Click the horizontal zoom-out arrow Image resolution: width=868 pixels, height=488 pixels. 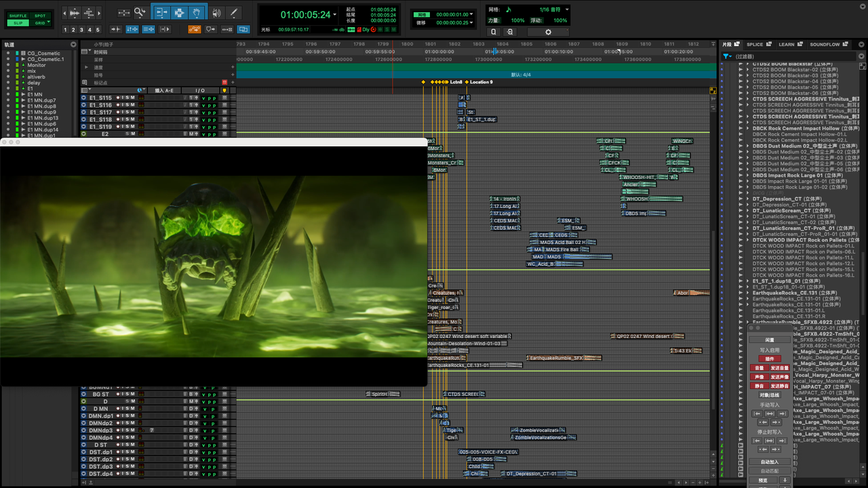(66, 13)
